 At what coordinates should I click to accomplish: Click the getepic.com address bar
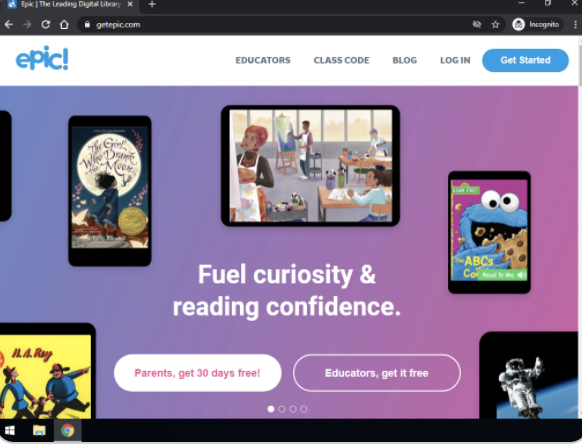pyautogui.click(x=275, y=25)
